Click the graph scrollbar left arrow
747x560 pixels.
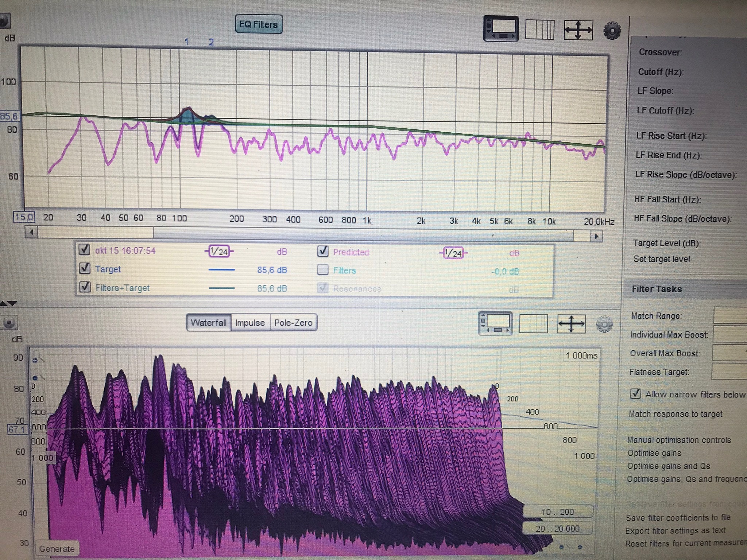tap(31, 232)
